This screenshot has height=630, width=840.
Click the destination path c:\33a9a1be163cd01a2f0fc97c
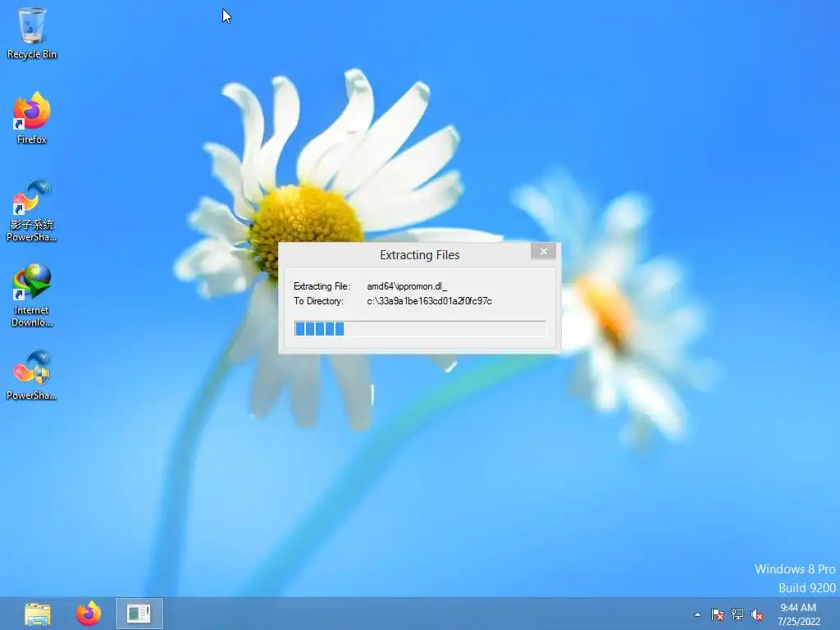click(x=429, y=301)
